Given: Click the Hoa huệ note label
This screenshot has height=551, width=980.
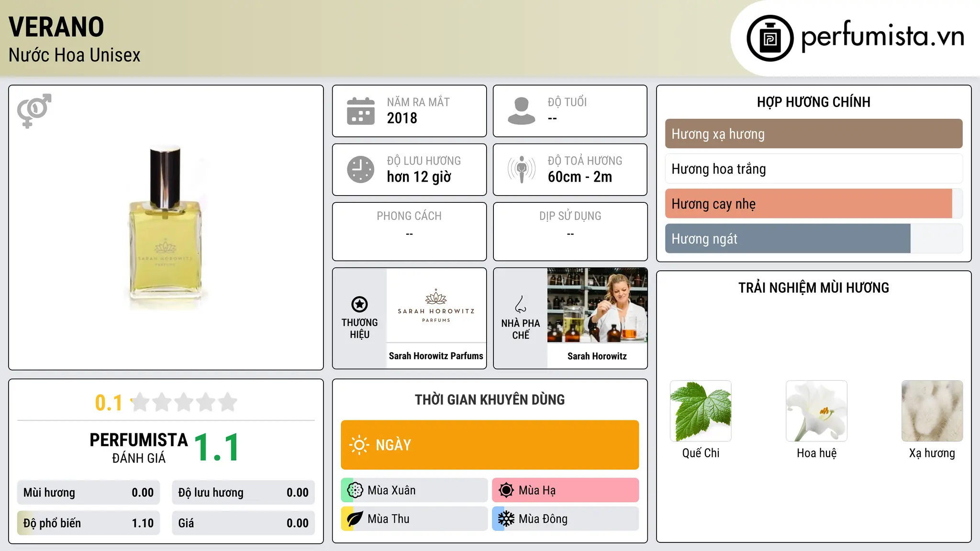Looking at the screenshot, I should click(816, 453).
